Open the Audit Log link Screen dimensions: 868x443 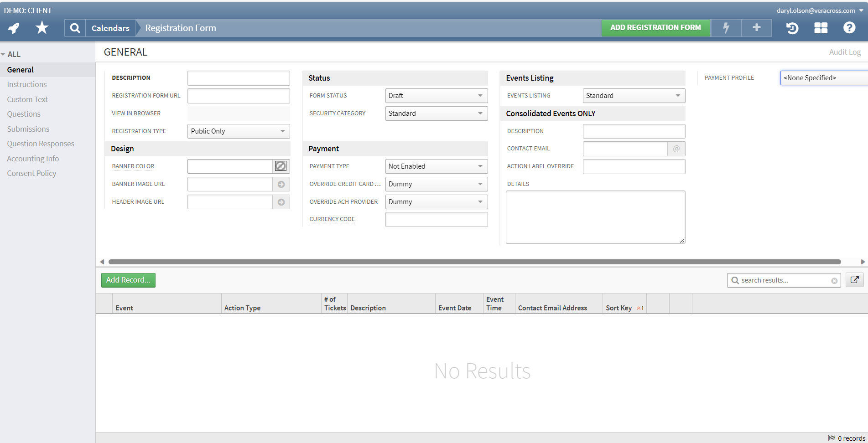845,52
